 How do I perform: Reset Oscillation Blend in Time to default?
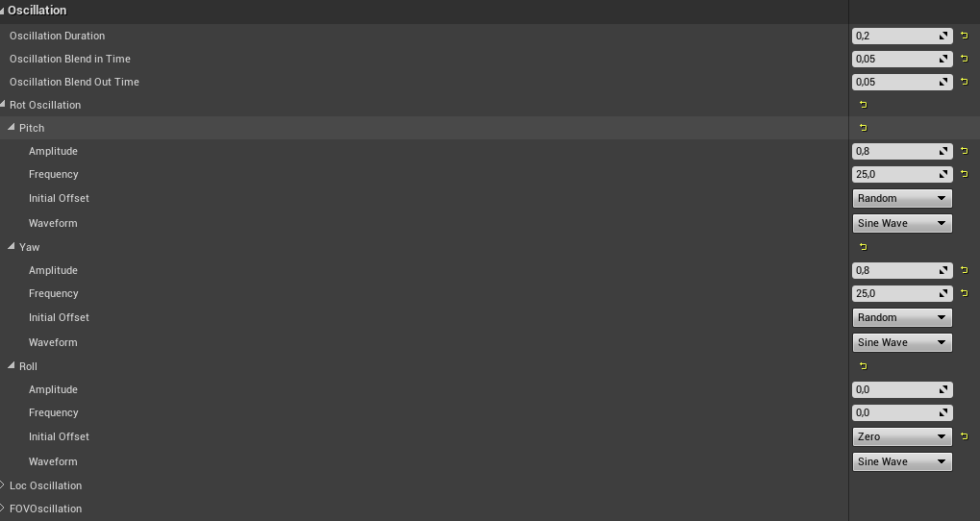pos(965,59)
